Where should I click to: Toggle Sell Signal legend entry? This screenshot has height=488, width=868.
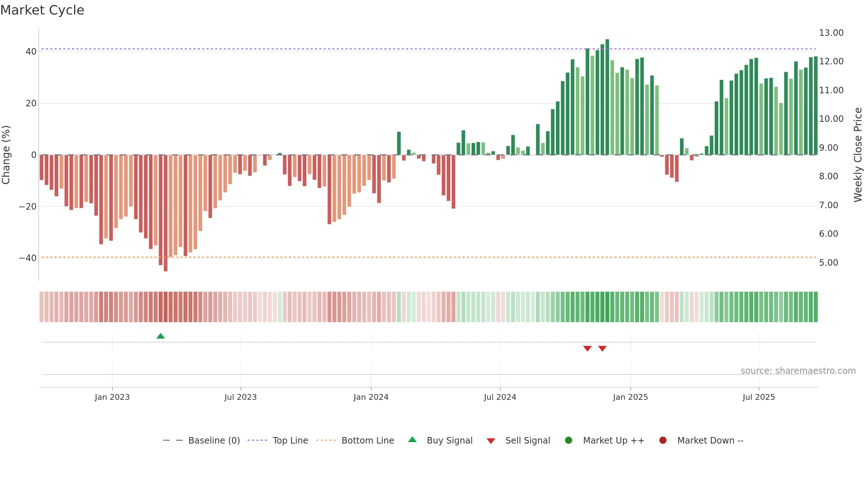518,440
